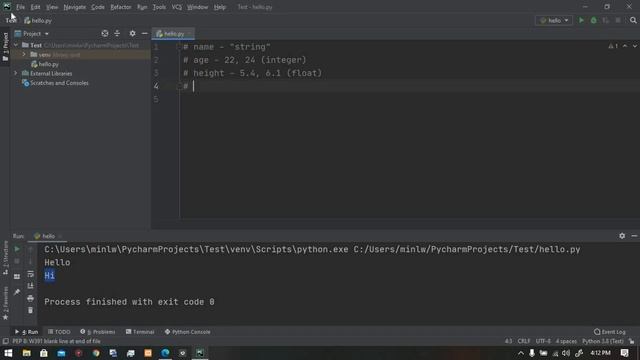Image resolution: width=640 pixels, height=360 pixels.
Task: Expand External Libraries node
Action: pyautogui.click(x=16, y=73)
